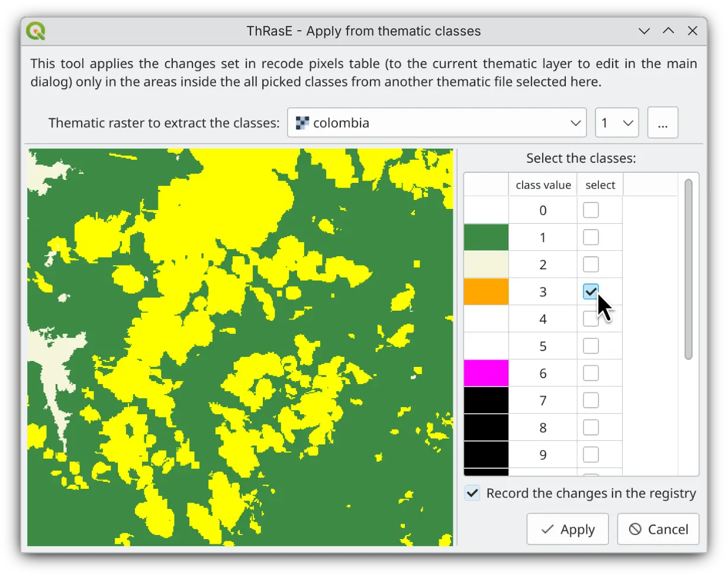Click the magenta swatch for class 6
The width and height of the screenshot is (728, 577).
[x=486, y=373]
